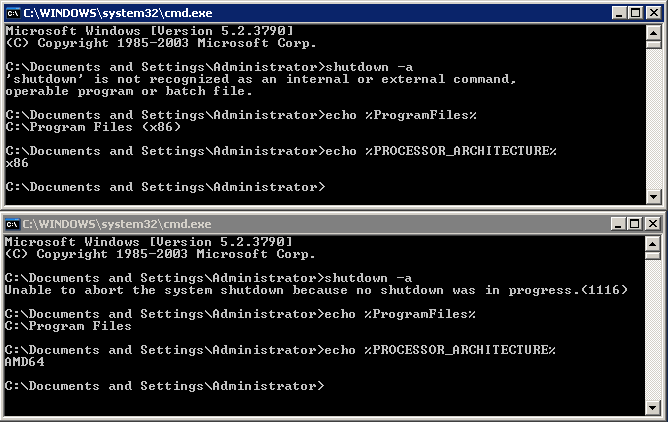
Task: Minimize the upper cmd.exe window
Action: point(619,13)
